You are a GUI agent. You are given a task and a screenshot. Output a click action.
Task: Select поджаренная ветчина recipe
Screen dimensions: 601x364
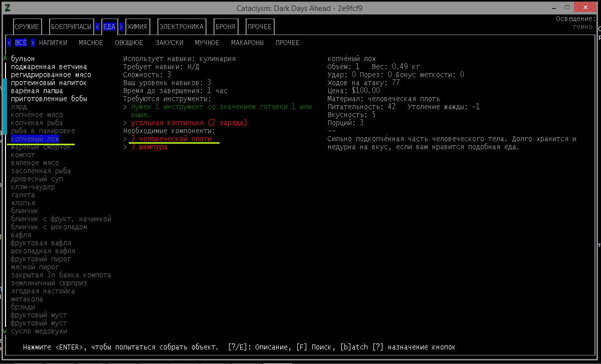click(x=49, y=67)
